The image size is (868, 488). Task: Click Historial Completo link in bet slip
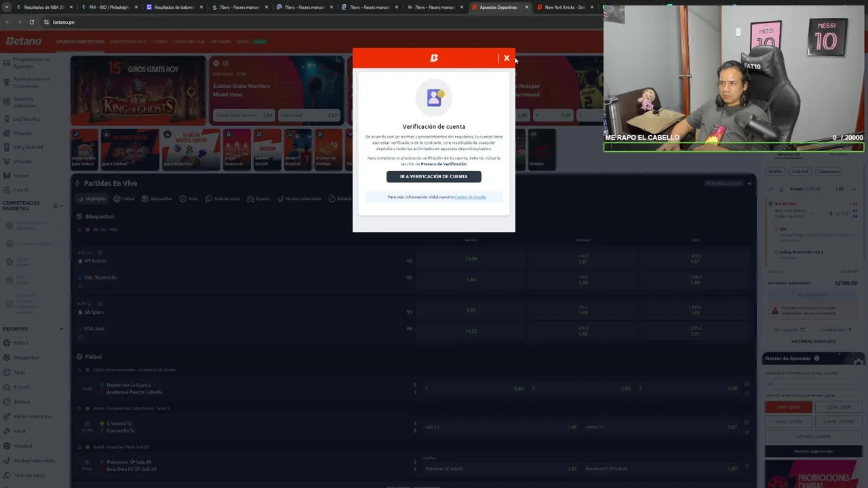pos(813,342)
